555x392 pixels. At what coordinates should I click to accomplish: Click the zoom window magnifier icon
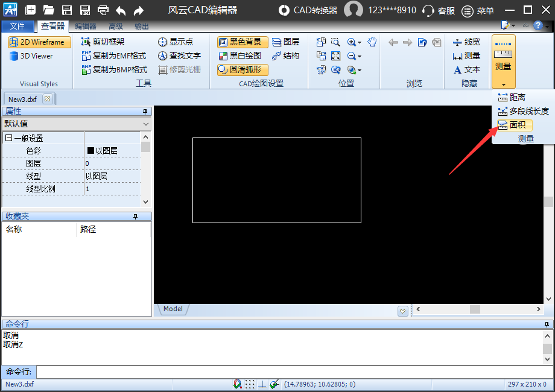tap(335, 42)
